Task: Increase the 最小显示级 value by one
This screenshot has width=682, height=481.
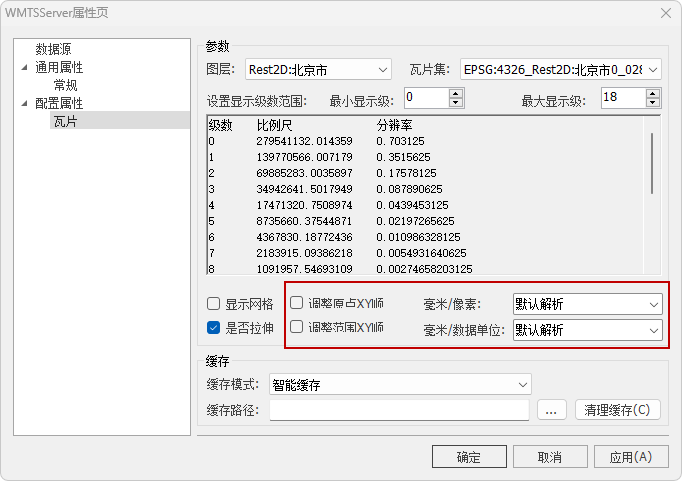Action: point(456,93)
